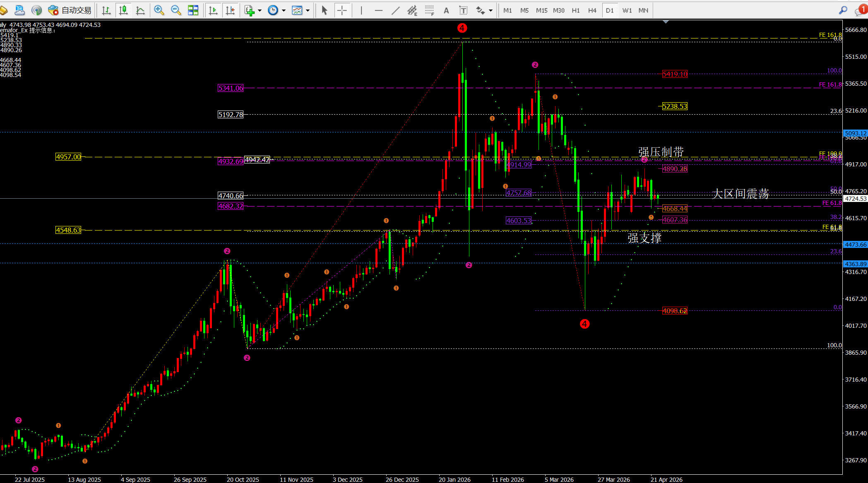Click the M15 timeframe button

541,10
